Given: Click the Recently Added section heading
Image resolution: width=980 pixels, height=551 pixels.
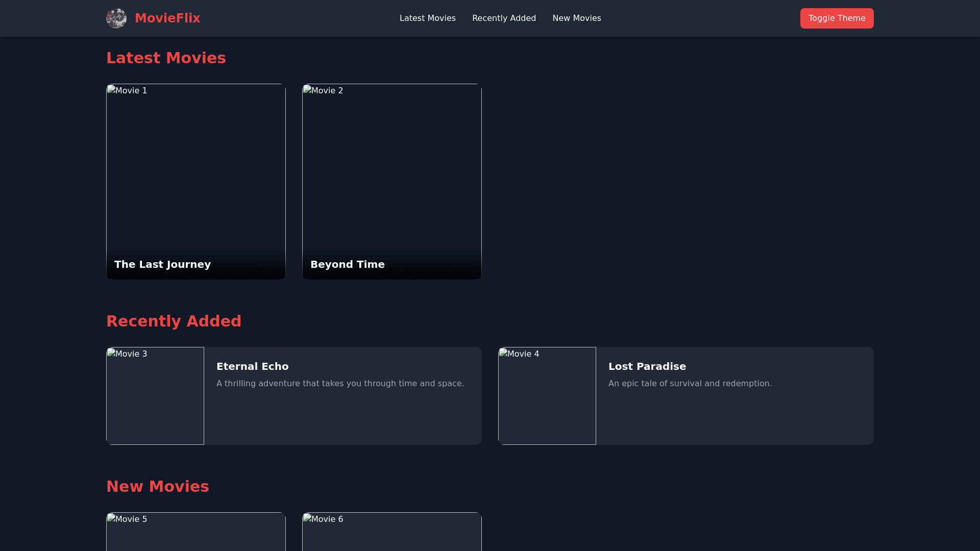Looking at the screenshot, I should (x=174, y=321).
